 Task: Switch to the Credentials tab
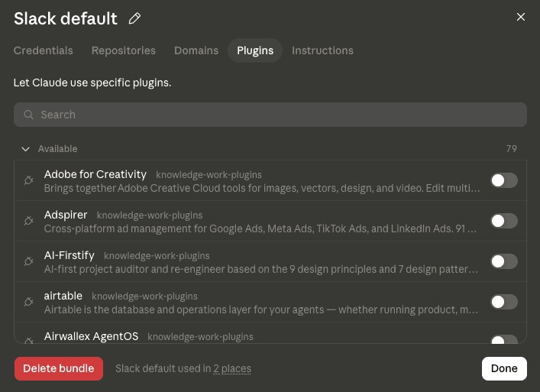[x=44, y=50]
